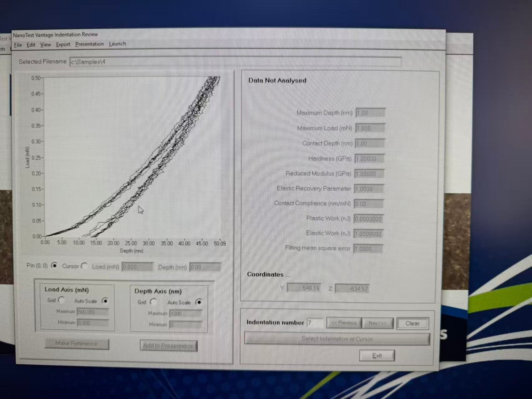Click the Exit button
Image resolution: width=532 pixels, height=399 pixels.
377,355
